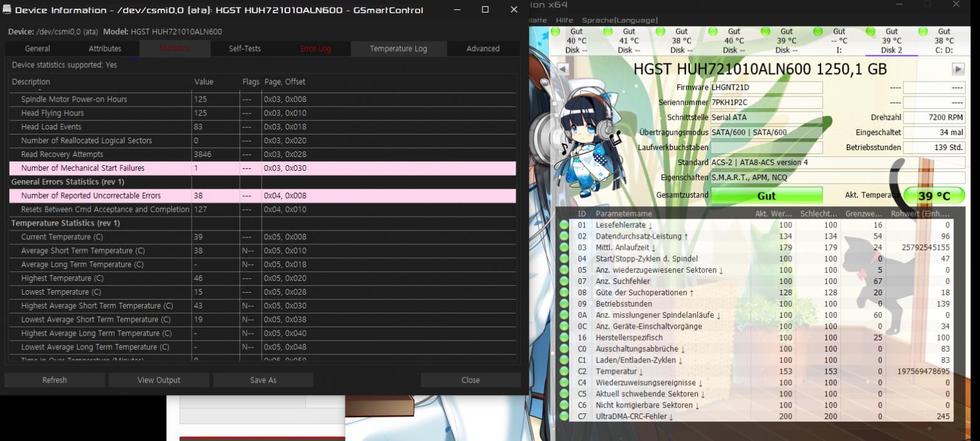Click the status circle for row 07 Anz. Suchfehler
Image resolution: width=980 pixels, height=441 pixels.
point(563,281)
